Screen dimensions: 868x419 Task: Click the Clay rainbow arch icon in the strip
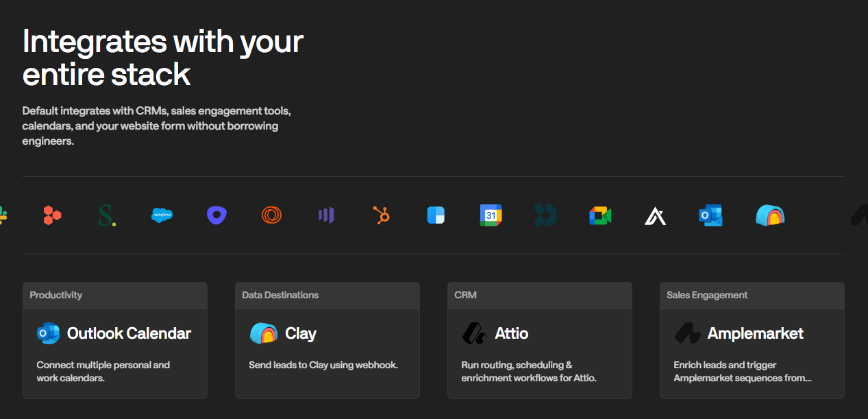click(x=770, y=215)
